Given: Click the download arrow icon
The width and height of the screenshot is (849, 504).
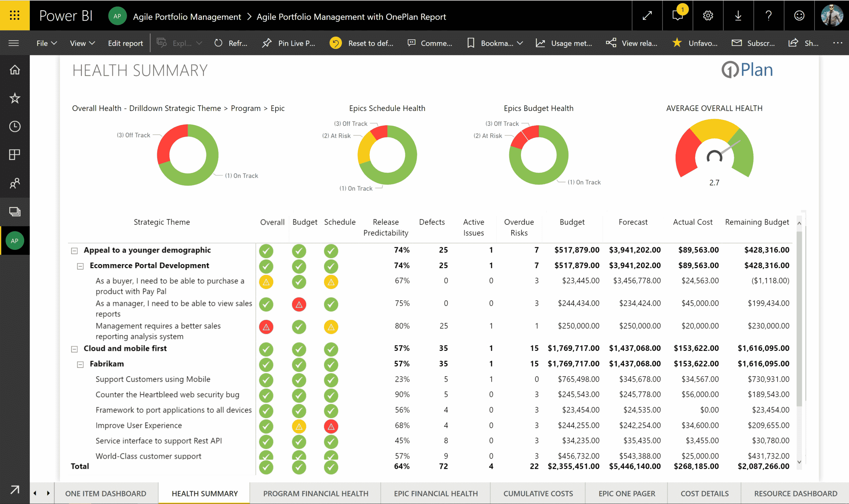Looking at the screenshot, I should click(x=738, y=16).
